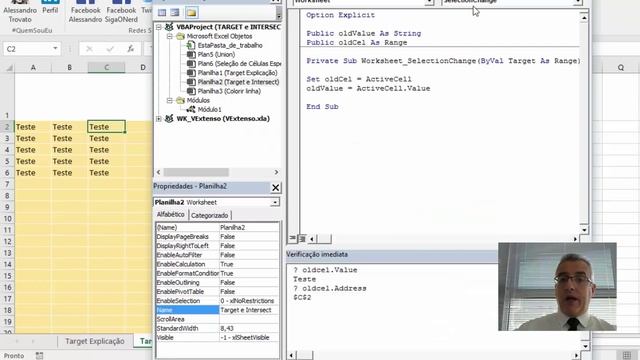Viewport: 640px width, 360px height.
Task: Select Planilha3 (Colorir linha) object
Action: 229,91
